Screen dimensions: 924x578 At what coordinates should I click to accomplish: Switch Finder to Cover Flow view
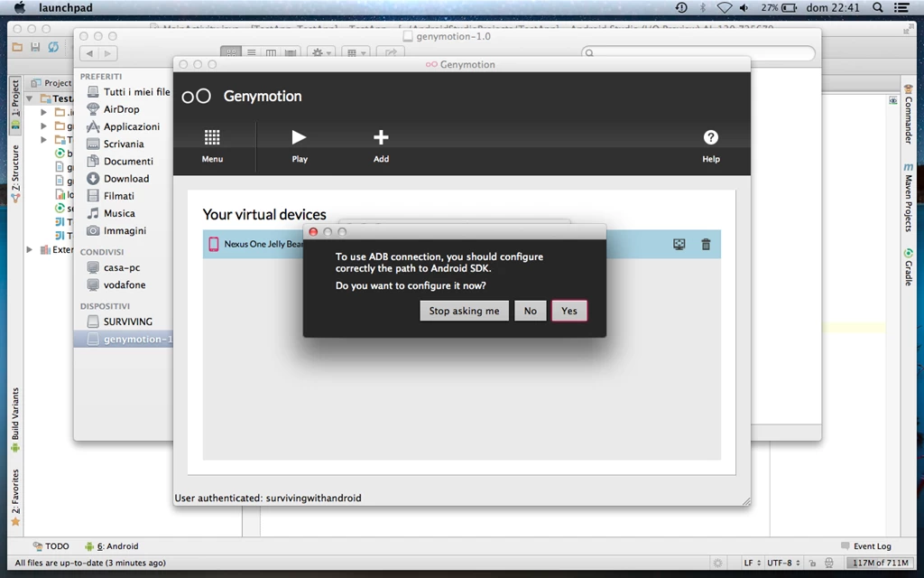pos(291,53)
